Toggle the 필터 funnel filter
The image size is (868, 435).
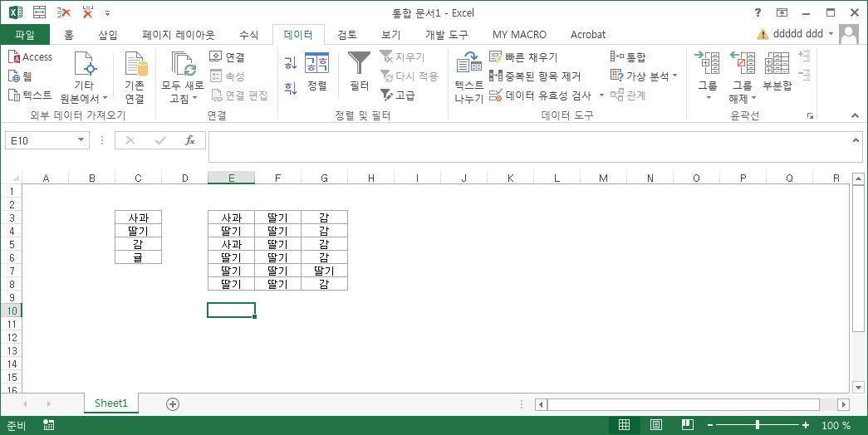tap(360, 71)
